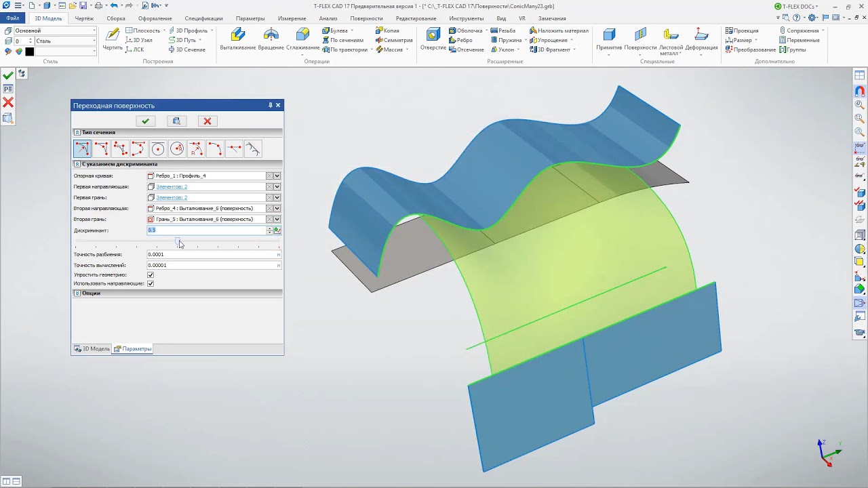Image resolution: width=868 pixels, height=488 pixels.
Task: Select the Сглаживание blend tool
Action: pyautogui.click(x=302, y=39)
